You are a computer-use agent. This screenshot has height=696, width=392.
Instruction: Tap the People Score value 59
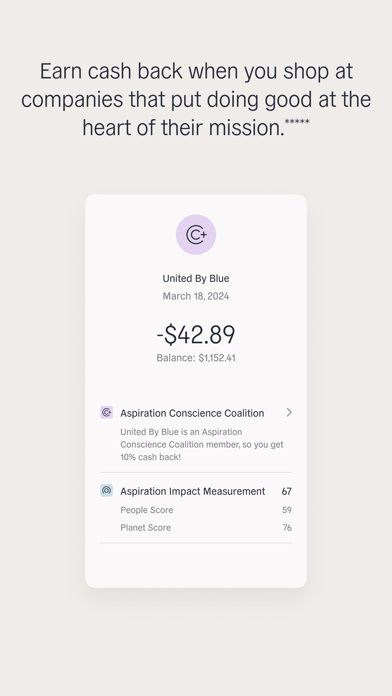287,510
